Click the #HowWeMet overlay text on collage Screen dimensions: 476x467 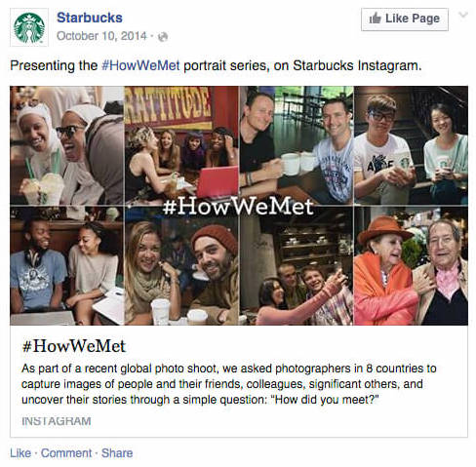click(x=238, y=207)
